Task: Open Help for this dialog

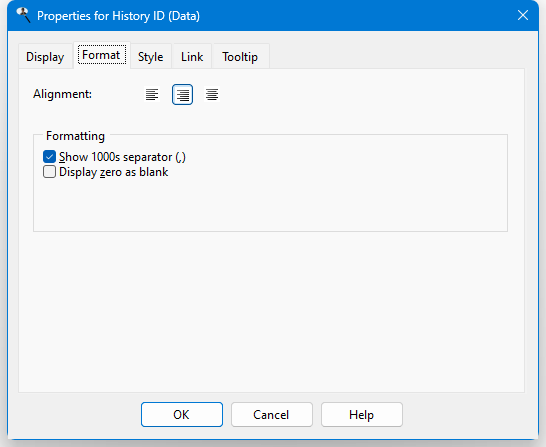Action: tap(362, 414)
